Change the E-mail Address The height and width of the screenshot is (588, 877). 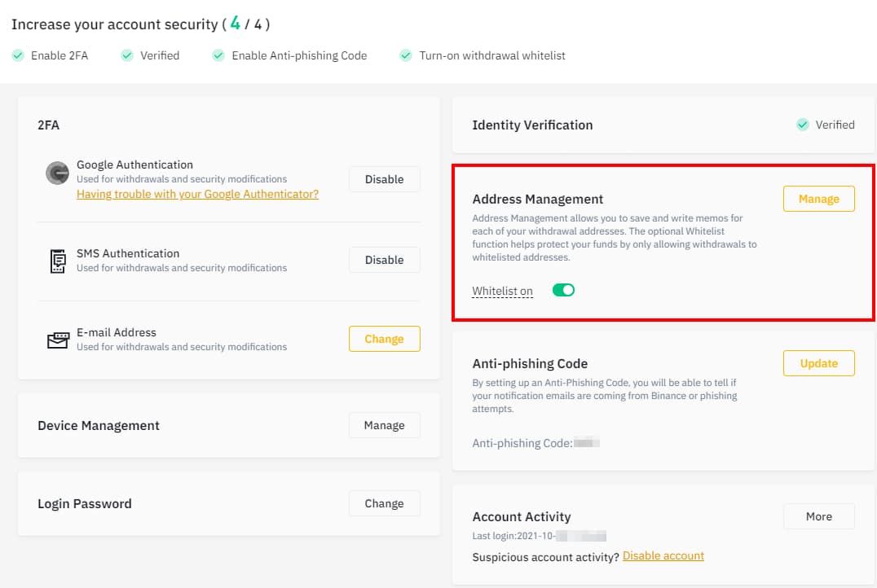tap(384, 339)
